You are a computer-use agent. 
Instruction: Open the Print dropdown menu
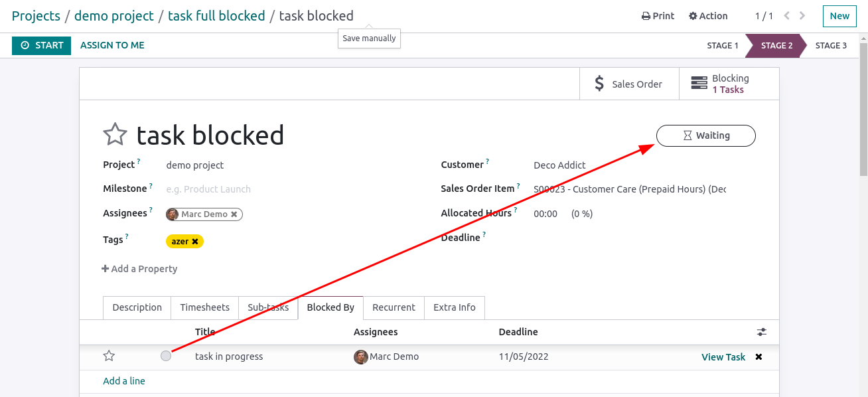pyautogui.click(x=658, y=16)
